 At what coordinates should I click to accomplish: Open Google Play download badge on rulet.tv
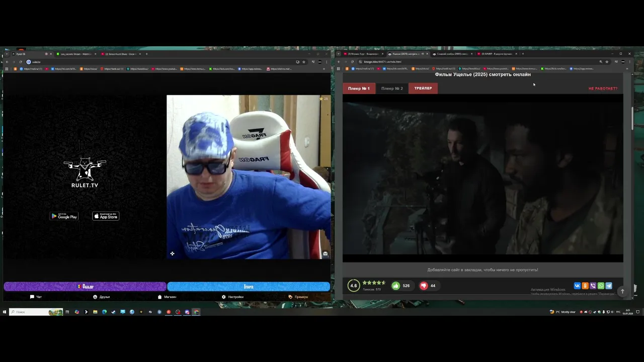tap(64, 216)
